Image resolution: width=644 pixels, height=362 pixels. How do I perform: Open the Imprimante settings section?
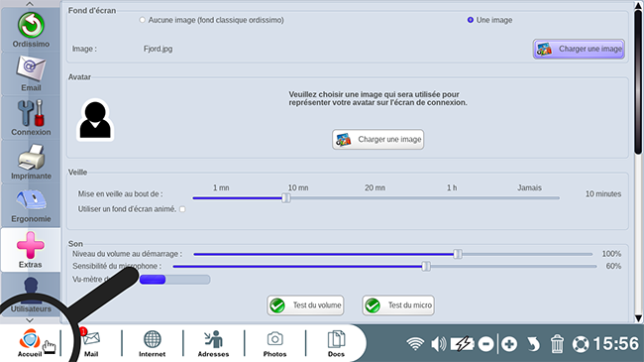[31, 162]
